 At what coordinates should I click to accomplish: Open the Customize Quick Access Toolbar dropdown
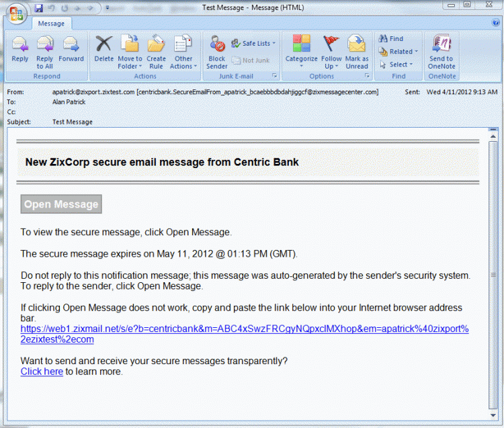(x=108, y=7)
